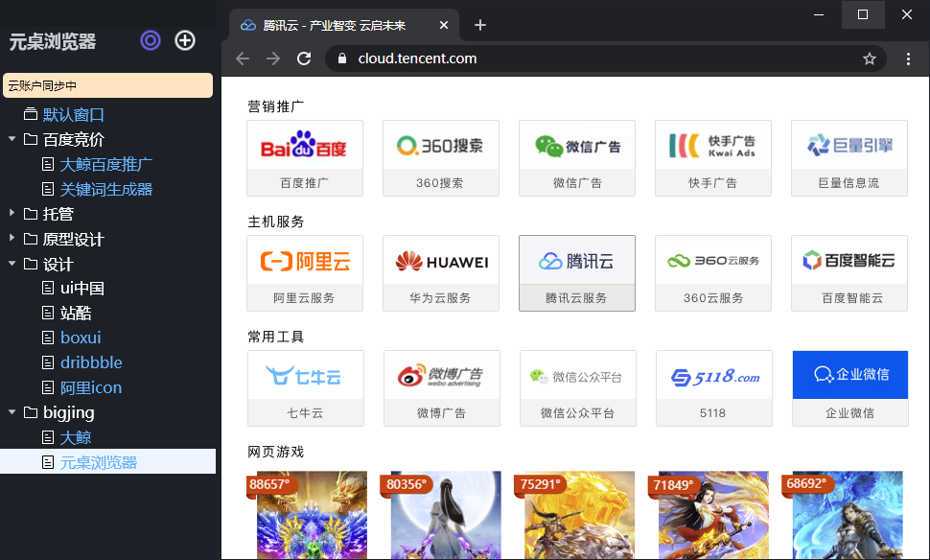Click the purple circular target icon in sidebar
This screenshot has height=560, width=930.
click(151, 40)
